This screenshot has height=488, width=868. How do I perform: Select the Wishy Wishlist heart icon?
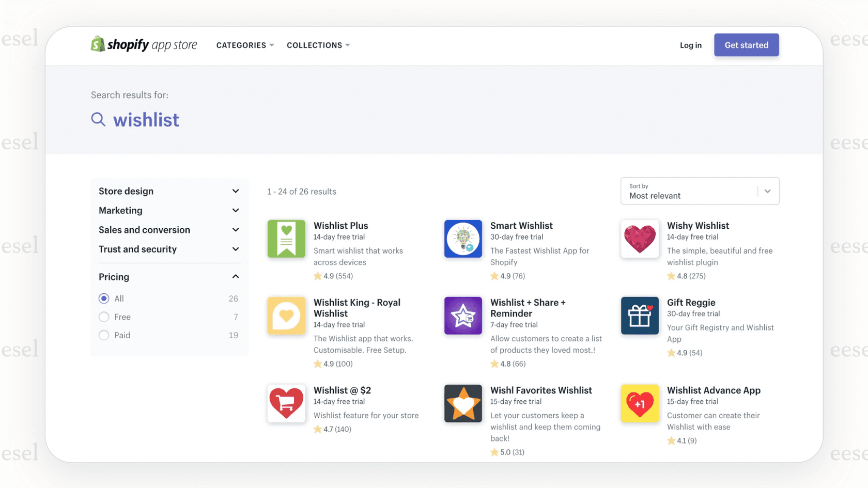pyautogui.click(x=640, y=239)
